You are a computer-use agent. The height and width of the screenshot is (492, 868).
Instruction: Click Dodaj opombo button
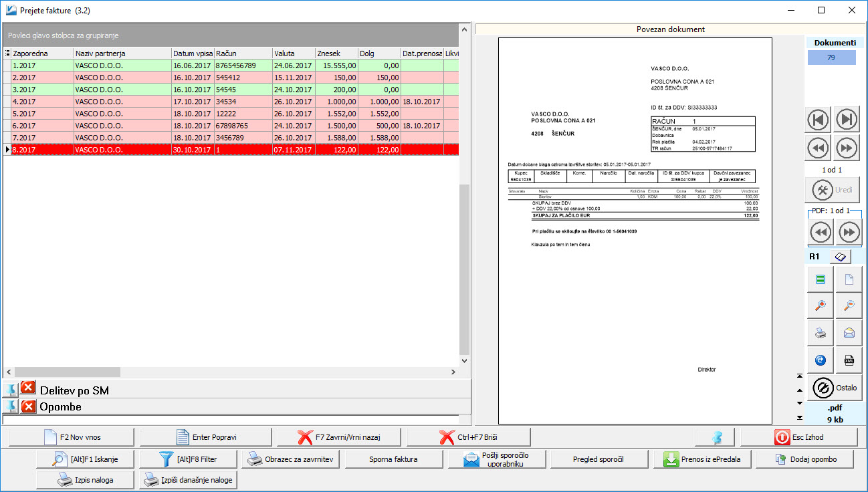[x=805, y=459]
